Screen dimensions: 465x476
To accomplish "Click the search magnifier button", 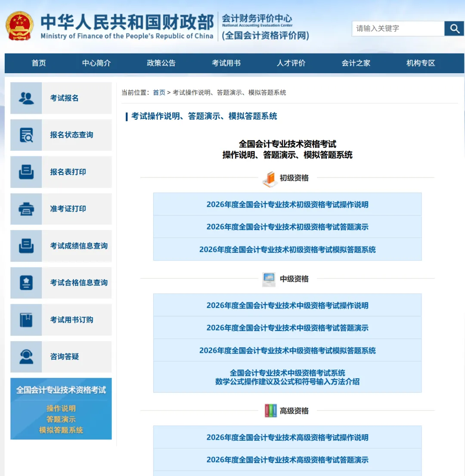I will (x=454, y=28).
